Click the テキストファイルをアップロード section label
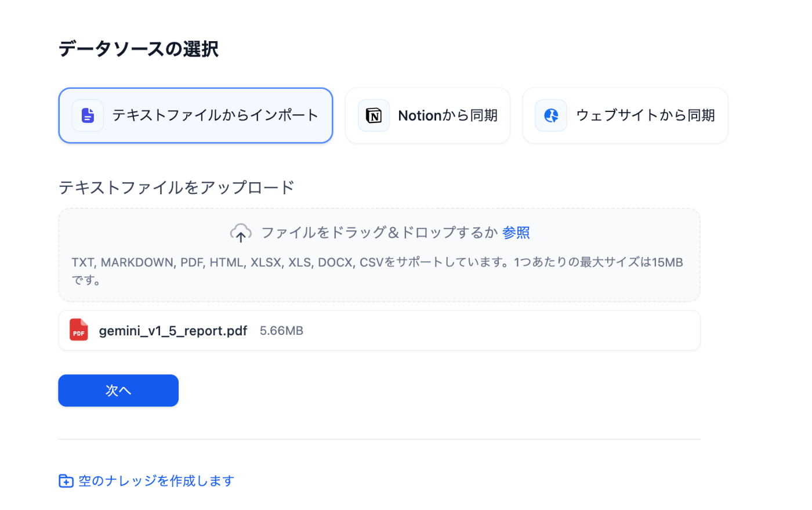The height and width of the screenshot is (510, 812). (x=177, y=187)
